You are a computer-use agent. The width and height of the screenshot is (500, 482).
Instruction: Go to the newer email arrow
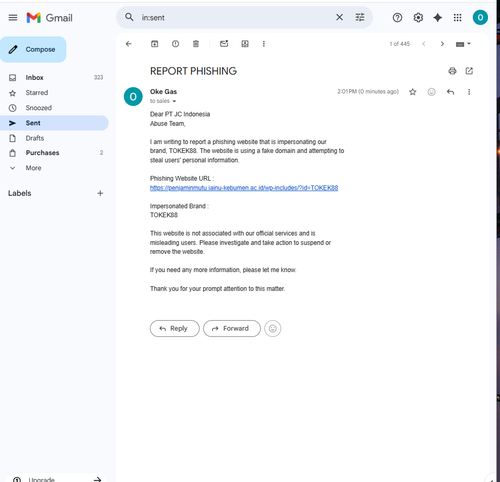424,44
